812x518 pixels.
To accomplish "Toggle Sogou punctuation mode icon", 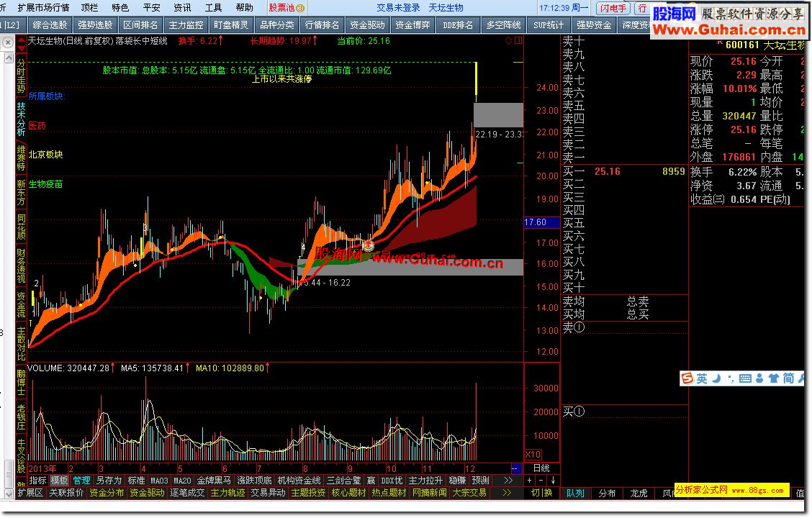I will click(731, 378).
